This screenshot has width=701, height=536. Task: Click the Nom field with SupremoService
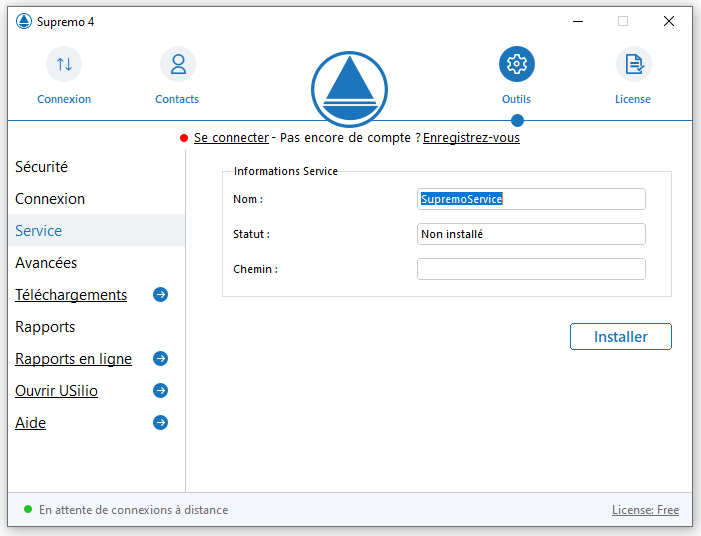click(531, 199)
